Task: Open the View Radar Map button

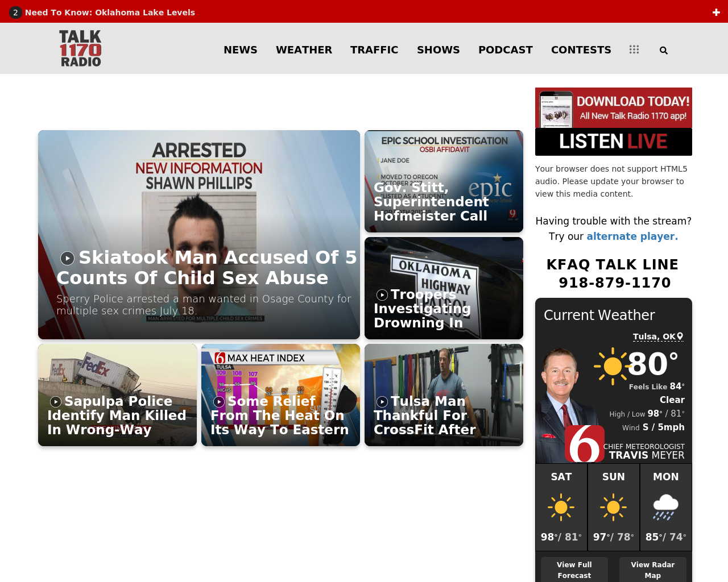Action: [x=652, y=569]
